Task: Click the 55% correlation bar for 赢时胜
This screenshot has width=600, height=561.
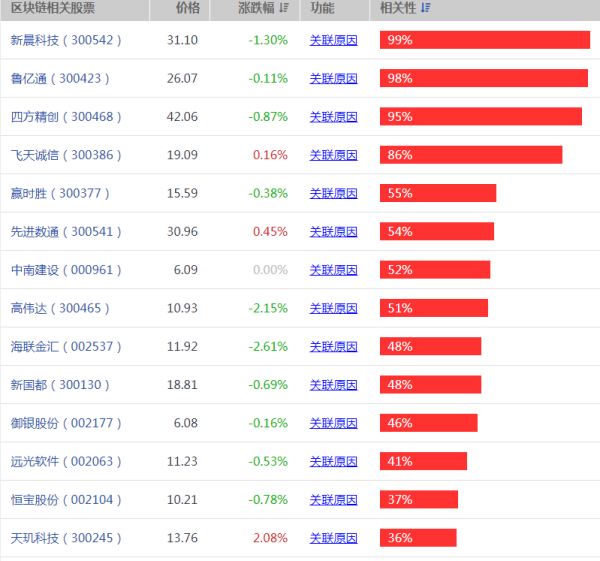Action: click(x=438, y=193)
